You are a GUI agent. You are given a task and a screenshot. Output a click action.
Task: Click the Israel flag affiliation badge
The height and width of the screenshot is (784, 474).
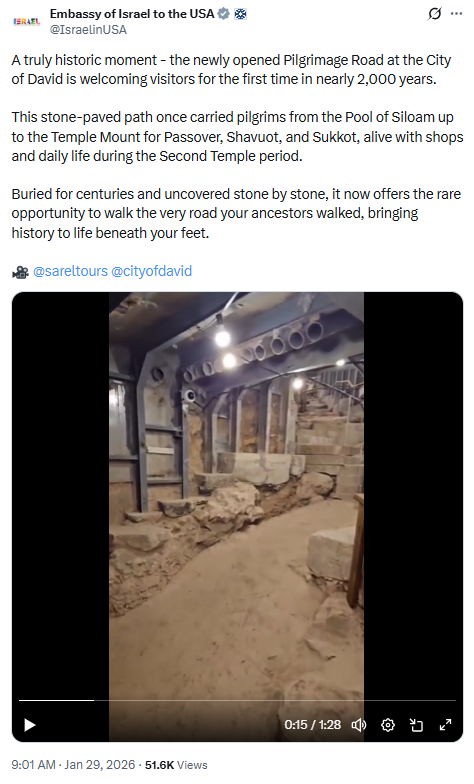[x=241, y=14]
